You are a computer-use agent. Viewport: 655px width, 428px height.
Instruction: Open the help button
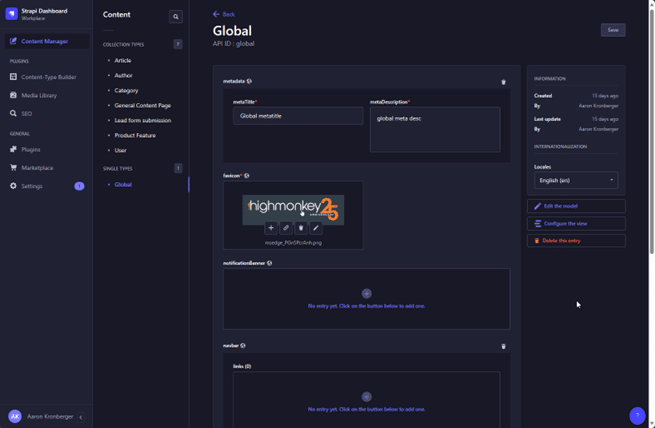(637, 415)
